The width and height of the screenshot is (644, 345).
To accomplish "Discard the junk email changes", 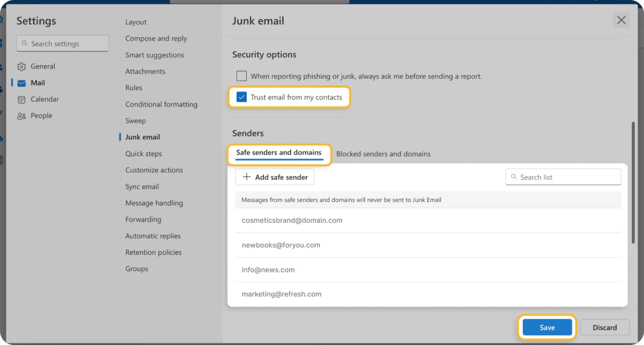I will coord(605,327).
